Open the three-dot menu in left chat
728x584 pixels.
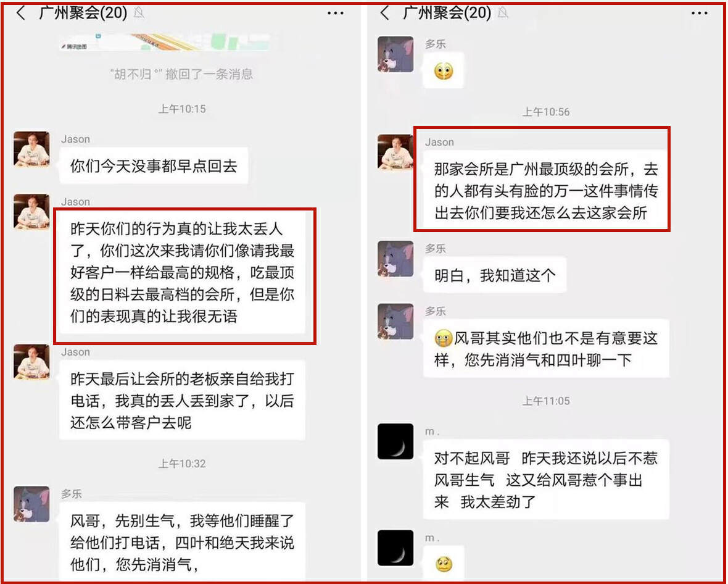[335, 14]
